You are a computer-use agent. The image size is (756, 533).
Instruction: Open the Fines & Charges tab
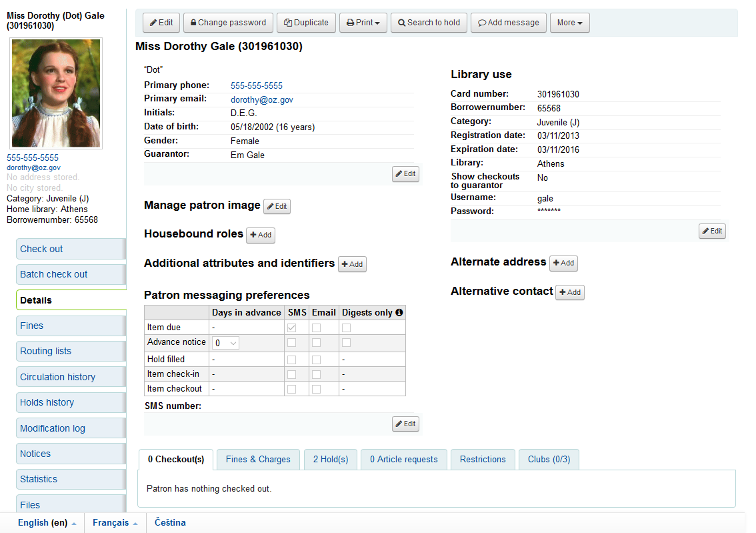point(258,460)
